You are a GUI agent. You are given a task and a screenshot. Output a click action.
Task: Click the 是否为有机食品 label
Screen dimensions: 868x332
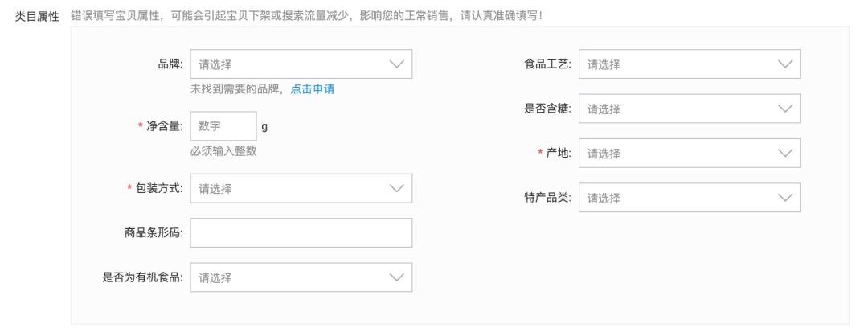click(x=142, y=277)
